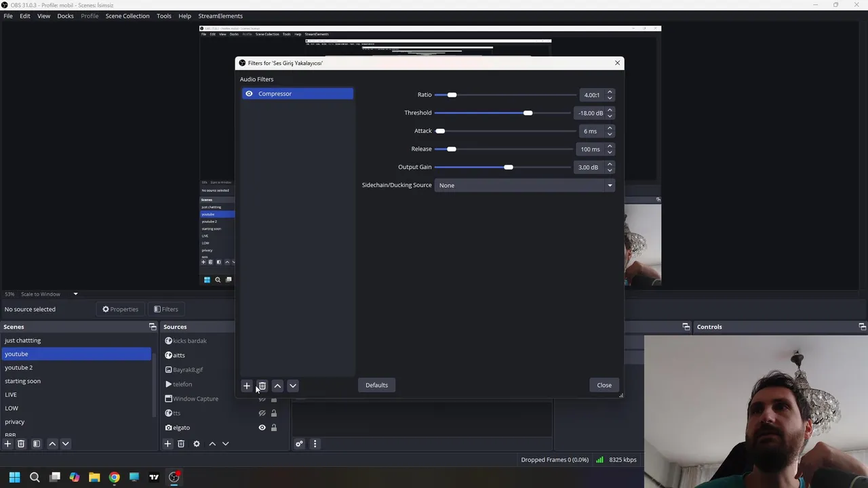Select the 'just chattting' scene

(x=77, y=340)
